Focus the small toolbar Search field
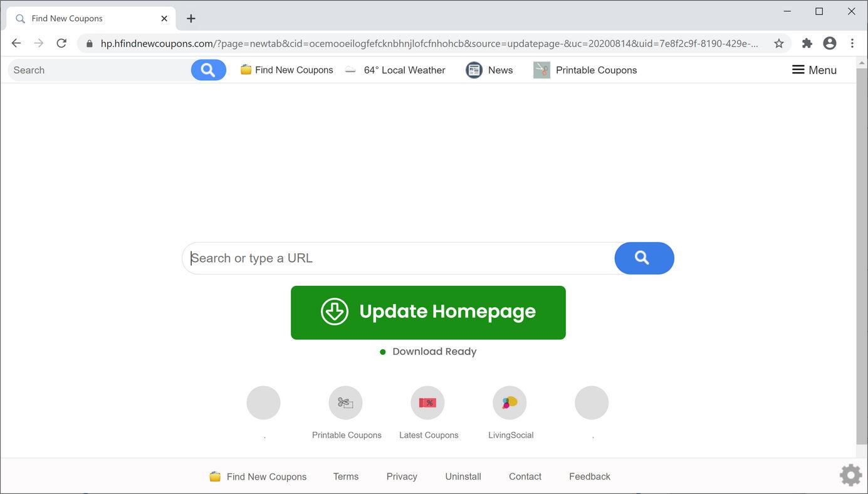This screenshot has width=868, height=494. pos(100,70)
